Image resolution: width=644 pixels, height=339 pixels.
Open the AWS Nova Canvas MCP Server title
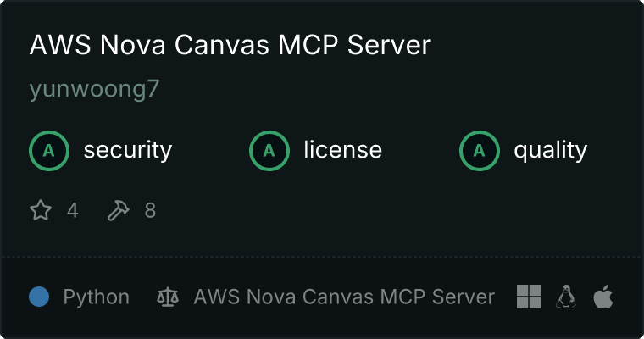tap(230, 44)
